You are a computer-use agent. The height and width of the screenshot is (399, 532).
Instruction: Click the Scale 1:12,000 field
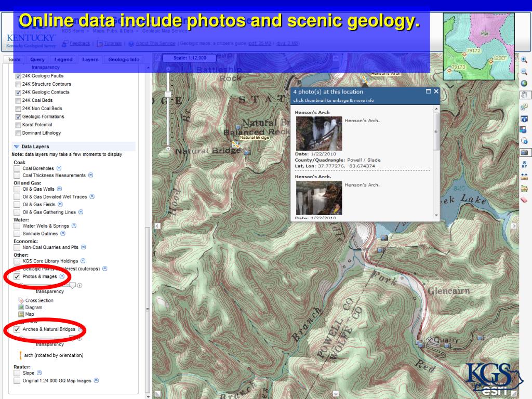tap(190, 58)
